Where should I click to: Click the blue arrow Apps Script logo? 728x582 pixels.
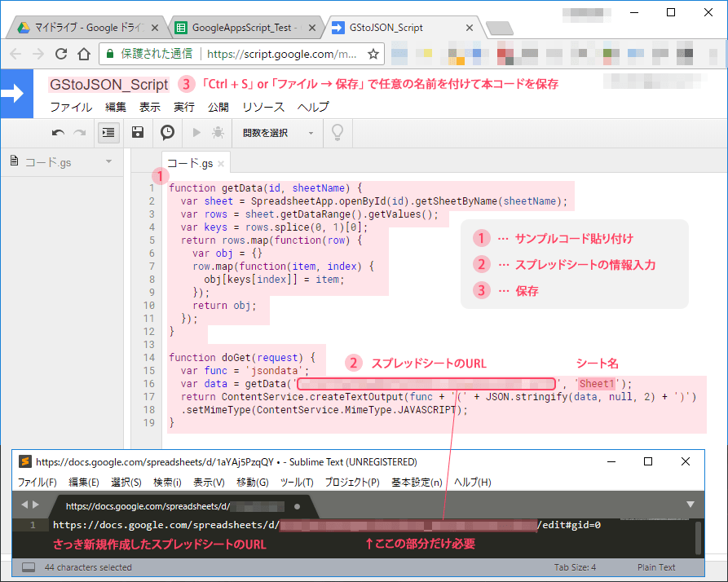17,93
